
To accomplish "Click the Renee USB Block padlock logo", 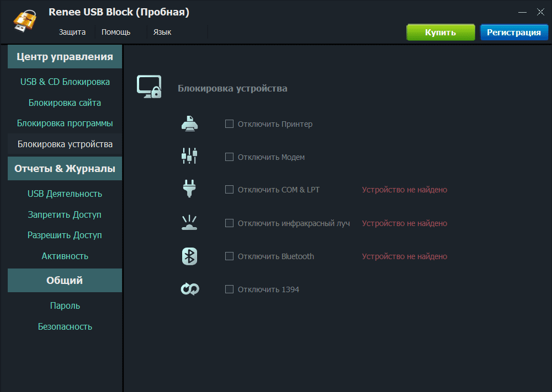I will (25, 22).
